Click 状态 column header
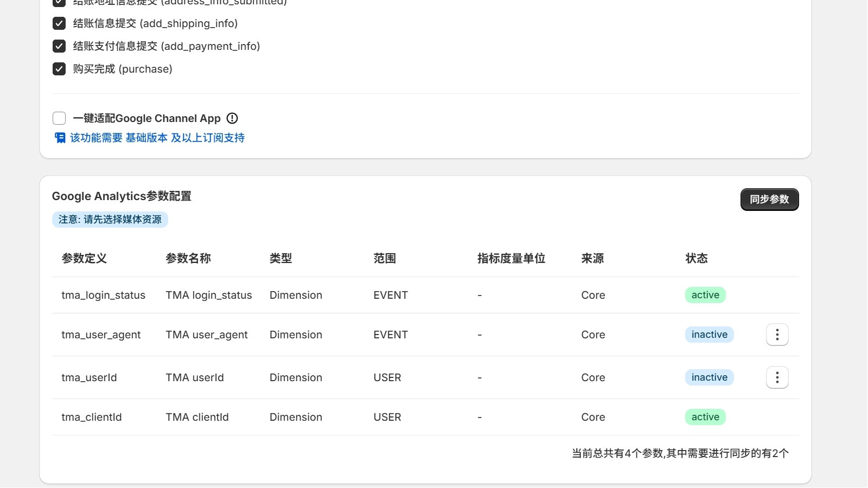Viewport: 868px width, 488px height. click(697, 259)
